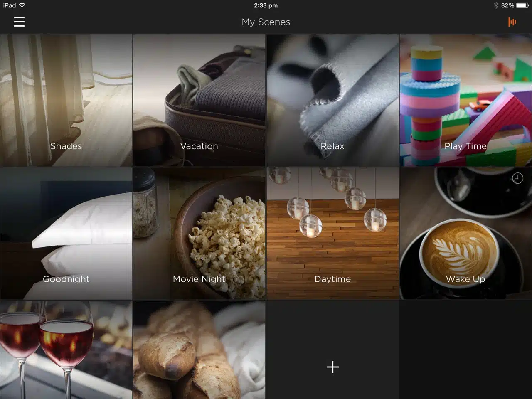Image resolution: width=532 pixels, height=399 pixels.
Task: Tap the Wi-Fi status icon
Action: coord(22,5)
